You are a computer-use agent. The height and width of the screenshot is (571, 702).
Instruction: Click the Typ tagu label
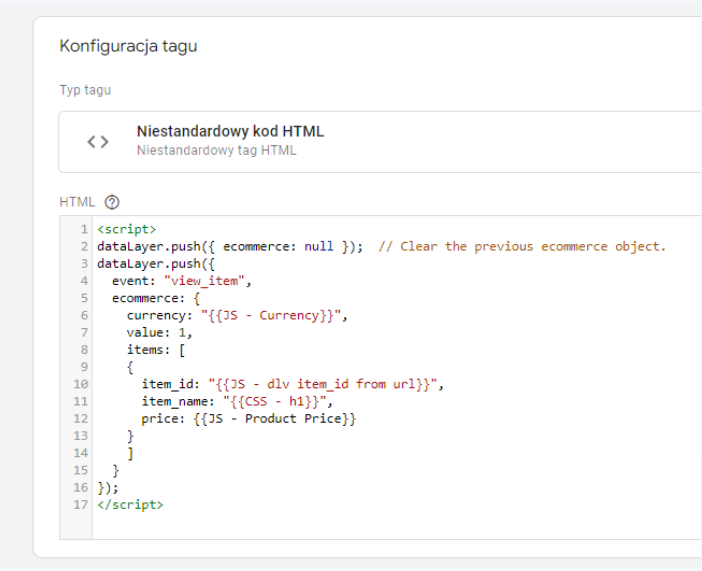click(85, 90)
